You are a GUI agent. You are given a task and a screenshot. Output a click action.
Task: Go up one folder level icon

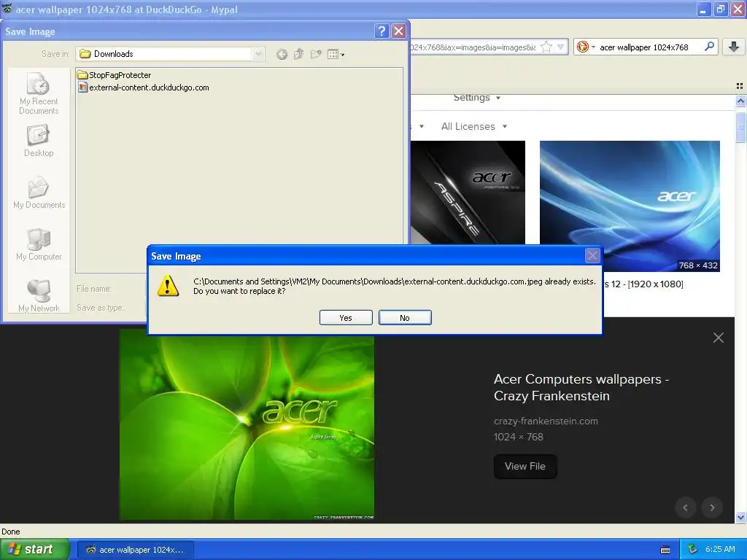coord(298,54)
